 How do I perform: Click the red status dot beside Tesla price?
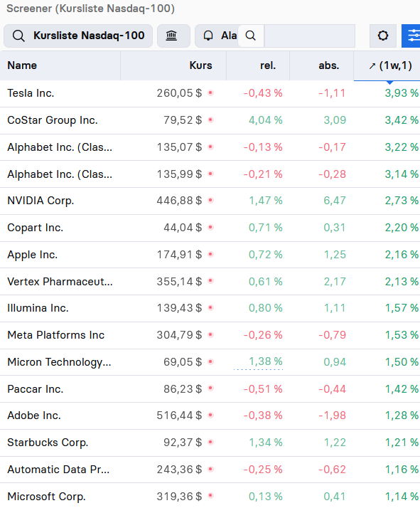click(210, 93)
